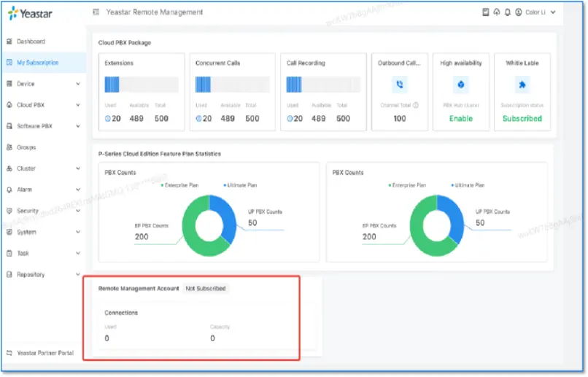The image size is (588, 377).
Task: Open the Color Li account dropdown
Action: coord(540,12)
